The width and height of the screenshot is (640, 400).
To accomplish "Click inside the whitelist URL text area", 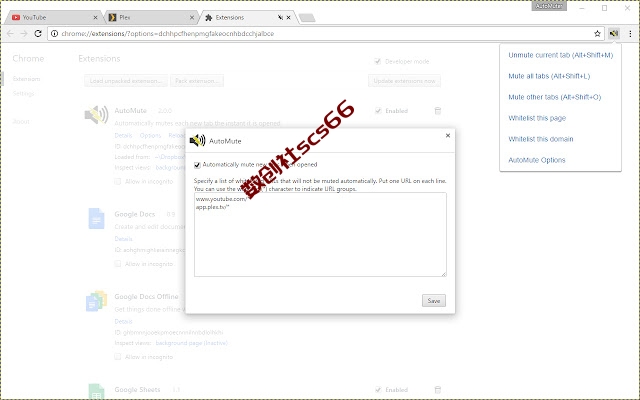I will (x=320, y=235).
